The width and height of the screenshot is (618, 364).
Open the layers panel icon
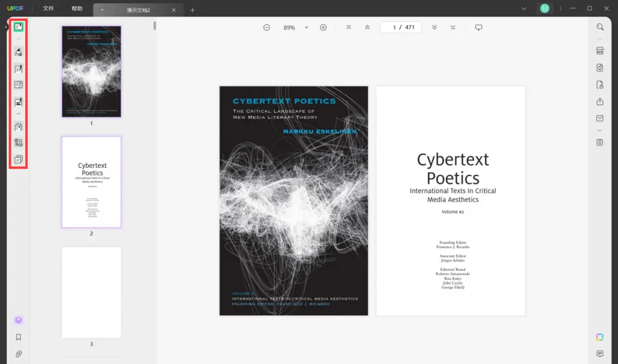coord(18,320)
